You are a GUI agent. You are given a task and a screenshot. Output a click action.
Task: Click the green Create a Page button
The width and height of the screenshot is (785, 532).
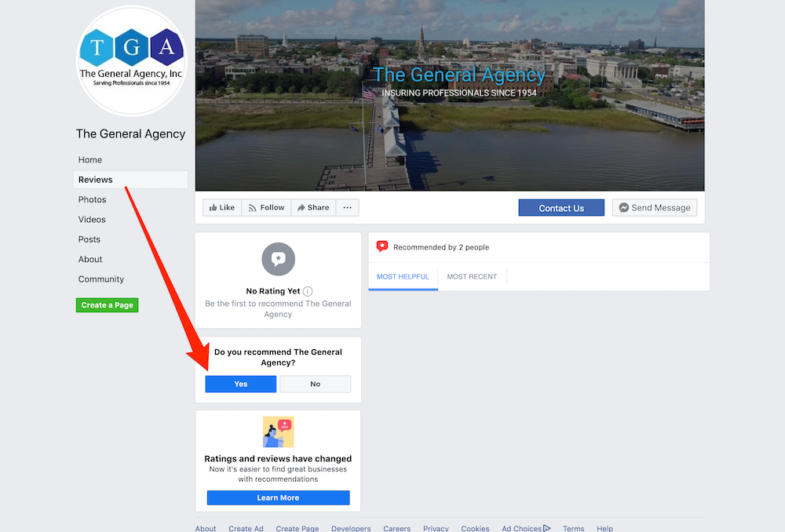coord(107,305)
